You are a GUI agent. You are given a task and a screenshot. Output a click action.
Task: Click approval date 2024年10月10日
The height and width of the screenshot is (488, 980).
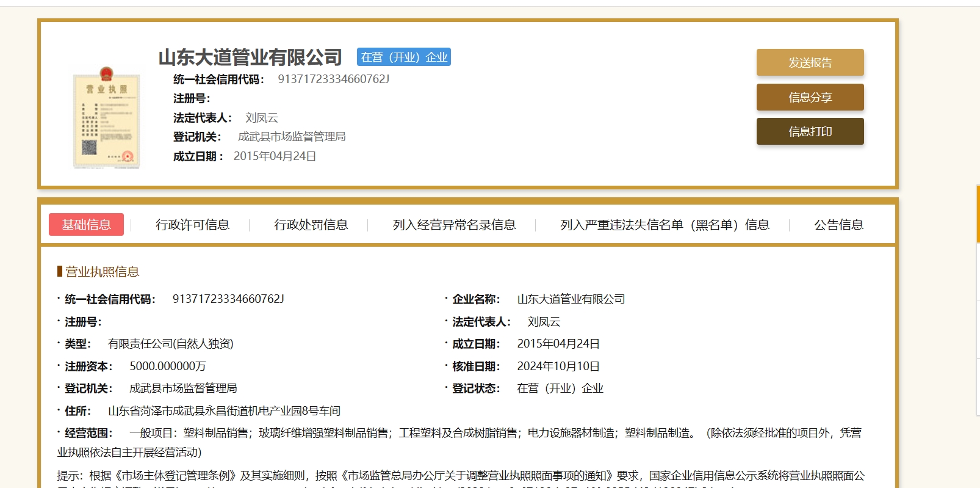[x=558, y=366]
